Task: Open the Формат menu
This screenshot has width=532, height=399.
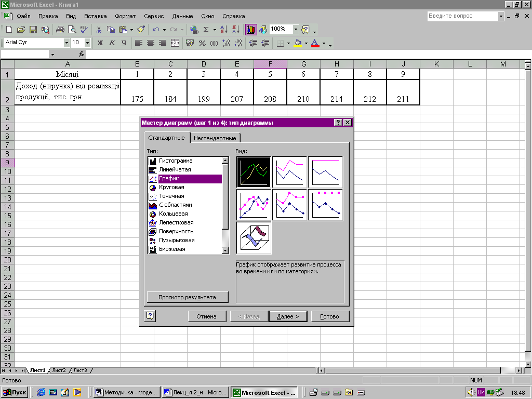Action: (x=125, y=16)
